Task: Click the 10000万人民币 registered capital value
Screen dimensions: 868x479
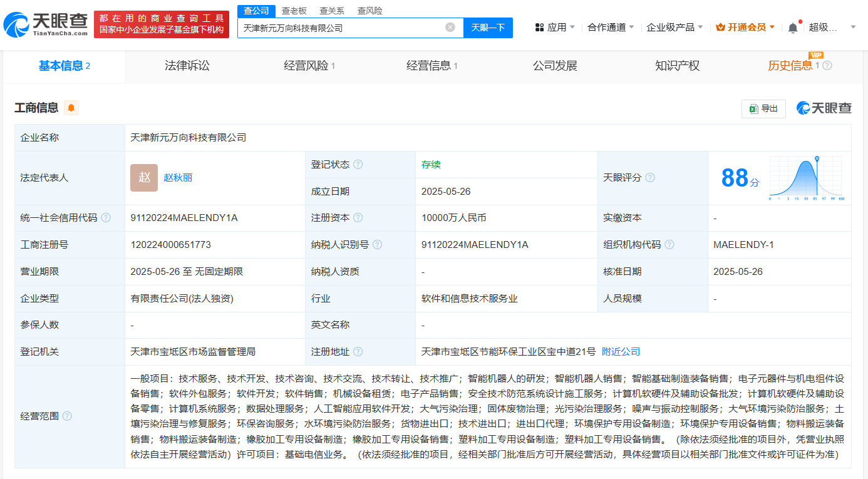Action: tap(454, 218)
